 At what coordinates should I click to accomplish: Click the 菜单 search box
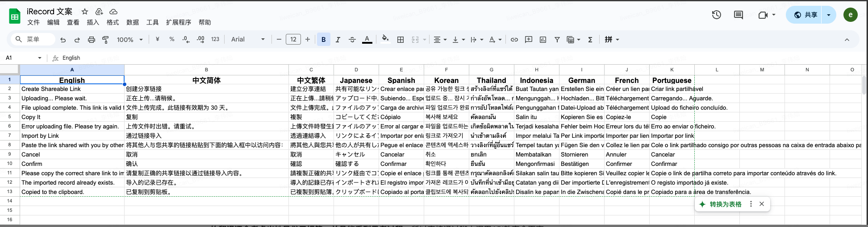(x=33, y=39)
